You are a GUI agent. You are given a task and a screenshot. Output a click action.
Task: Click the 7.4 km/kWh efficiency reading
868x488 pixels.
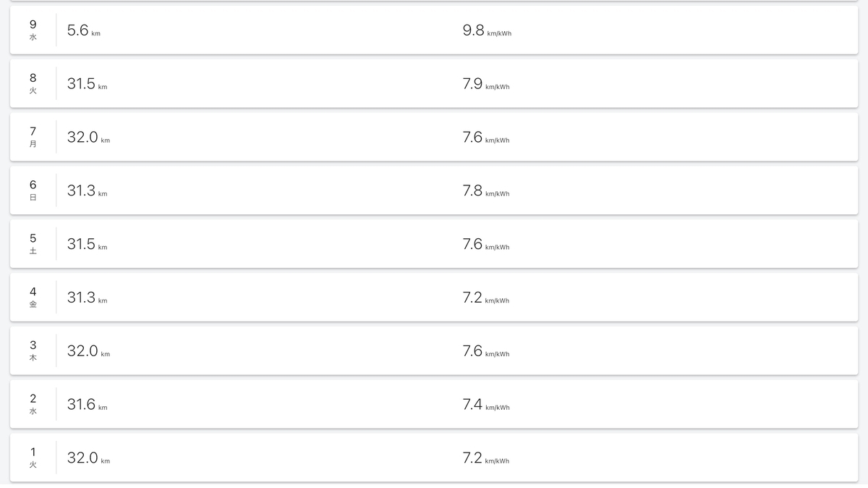(x=486, y=405)
